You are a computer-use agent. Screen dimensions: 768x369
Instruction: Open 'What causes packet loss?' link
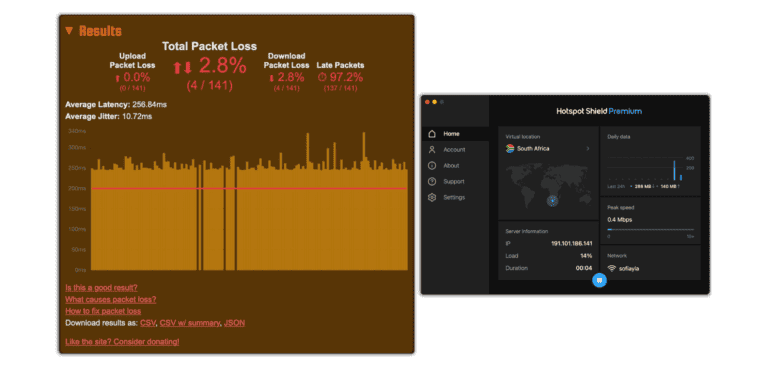click(x=111, y=299)
